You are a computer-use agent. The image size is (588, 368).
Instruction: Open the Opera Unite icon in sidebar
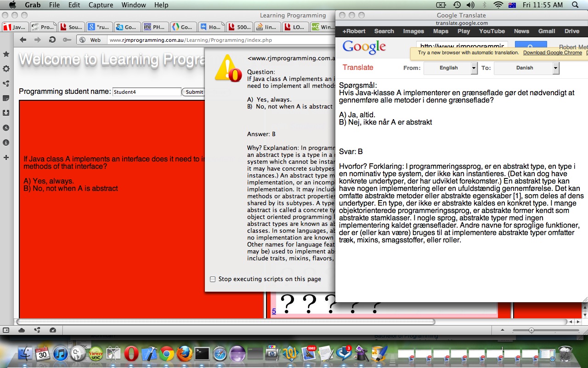6,84
